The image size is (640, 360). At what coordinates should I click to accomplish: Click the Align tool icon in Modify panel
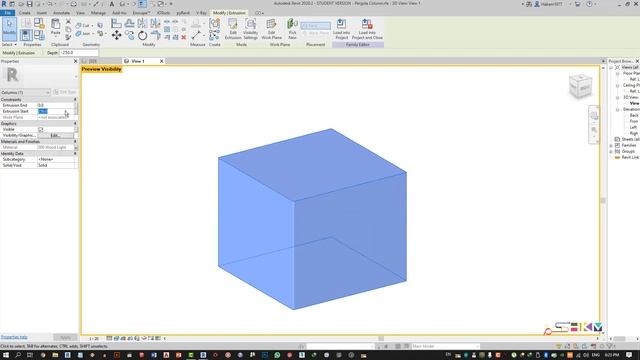[116, 24]
